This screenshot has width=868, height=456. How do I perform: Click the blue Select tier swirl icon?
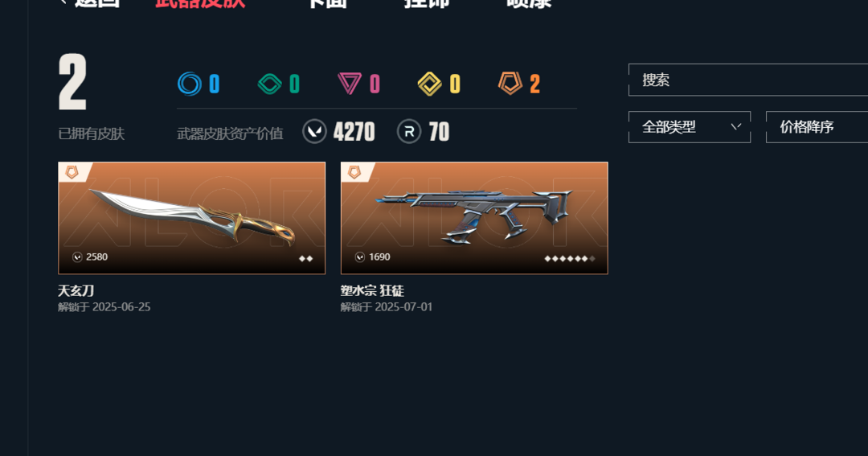190,84
